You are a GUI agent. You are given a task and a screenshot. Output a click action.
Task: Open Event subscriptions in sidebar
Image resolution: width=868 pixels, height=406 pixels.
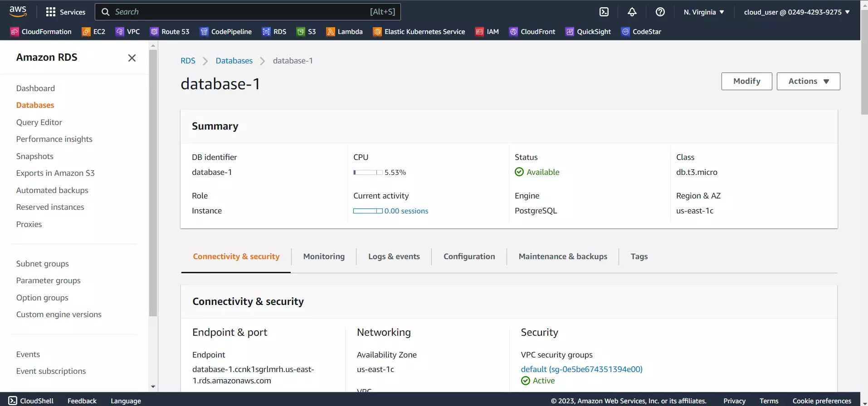point(51,371)
